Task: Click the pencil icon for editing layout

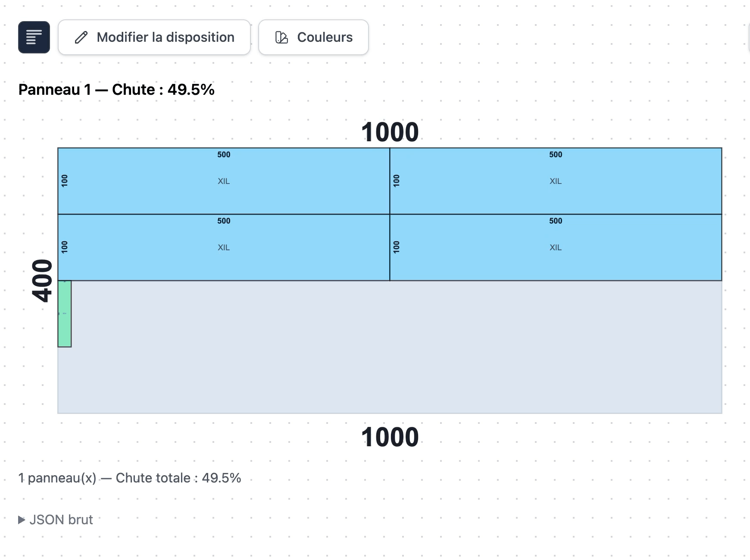Action: pos(81,37)
